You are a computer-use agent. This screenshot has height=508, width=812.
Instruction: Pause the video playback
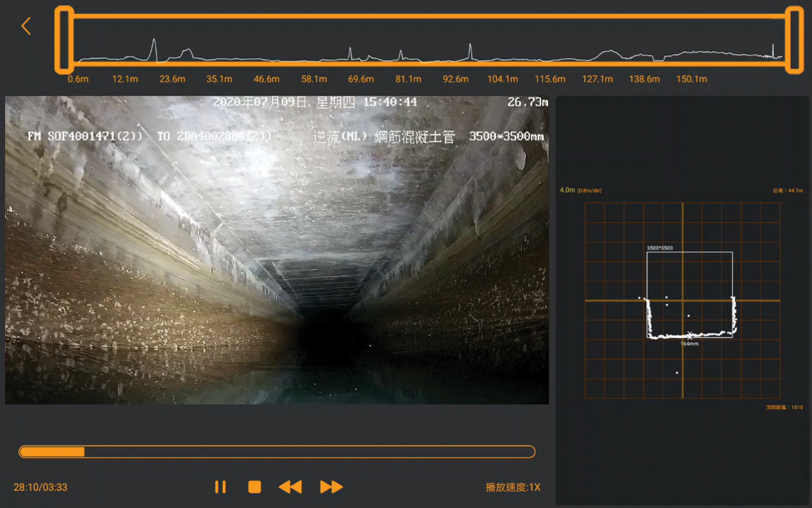click(x=220, y=487)
